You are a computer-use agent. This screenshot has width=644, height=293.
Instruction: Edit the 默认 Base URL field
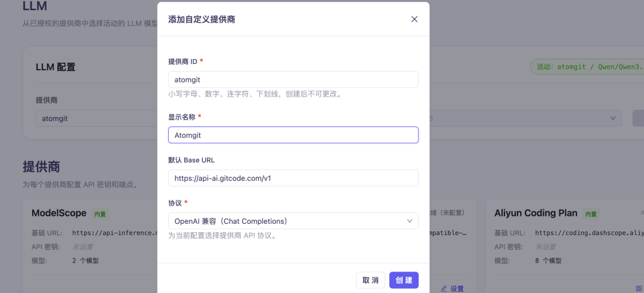(x=293, y=178)
